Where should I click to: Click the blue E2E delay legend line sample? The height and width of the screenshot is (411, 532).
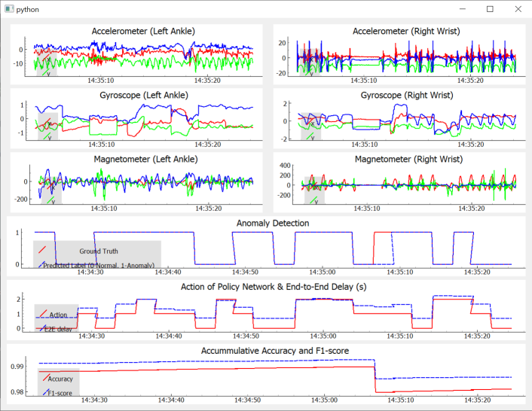click(x=43, y=328)
